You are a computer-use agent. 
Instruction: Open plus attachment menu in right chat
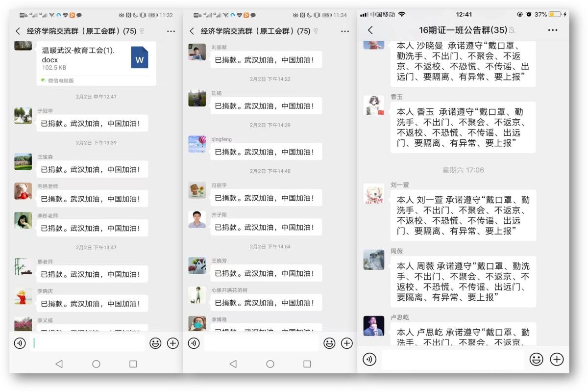pos(557,360)
